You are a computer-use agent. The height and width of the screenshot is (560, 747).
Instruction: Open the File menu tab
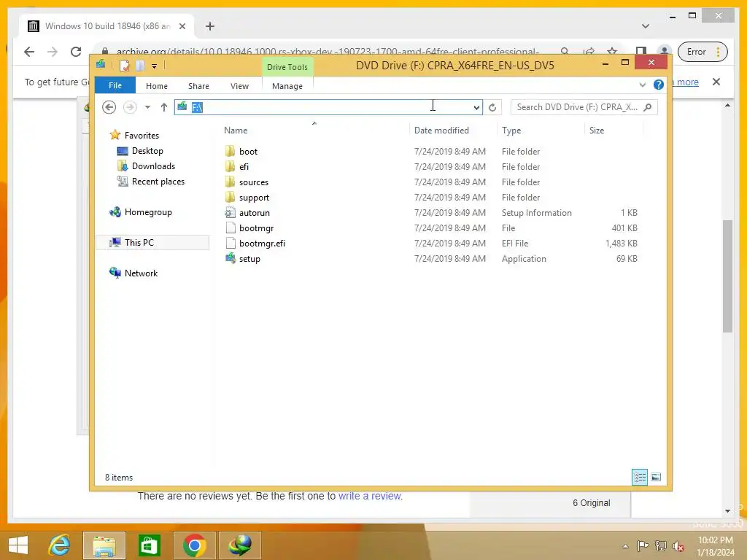click(x=115, y=85)
